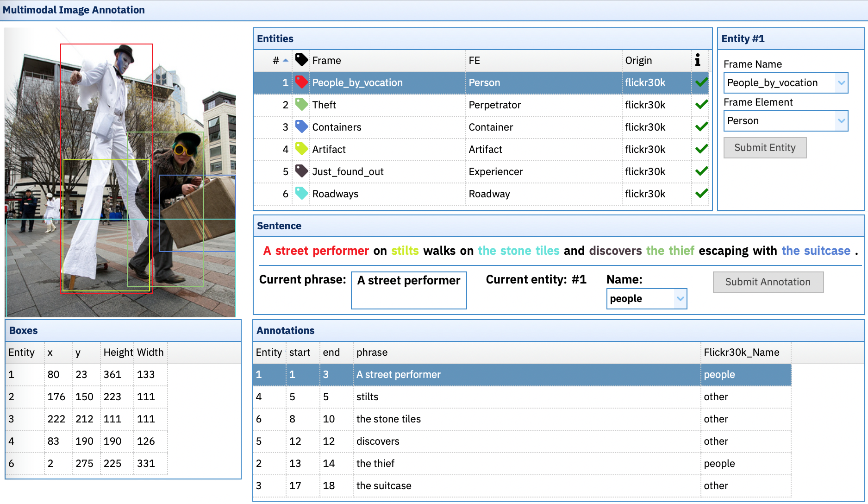Click the black tag icon in Entities header
This screenshot has height=504, width=868.
click(301, 60)
